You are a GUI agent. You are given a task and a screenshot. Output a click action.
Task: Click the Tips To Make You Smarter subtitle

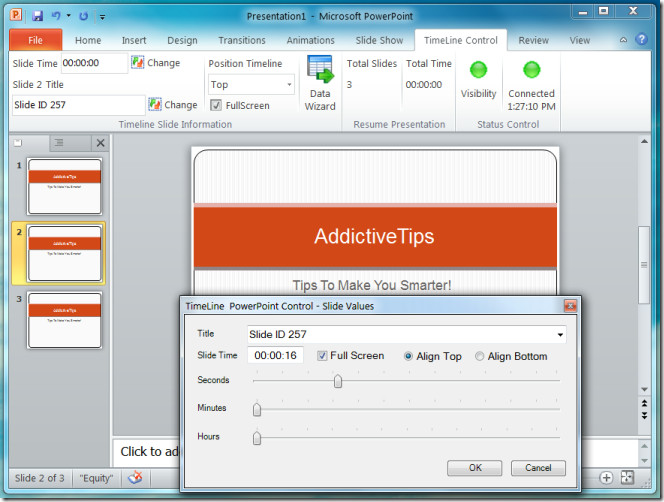pyautogui.click(x=372, y=285)
